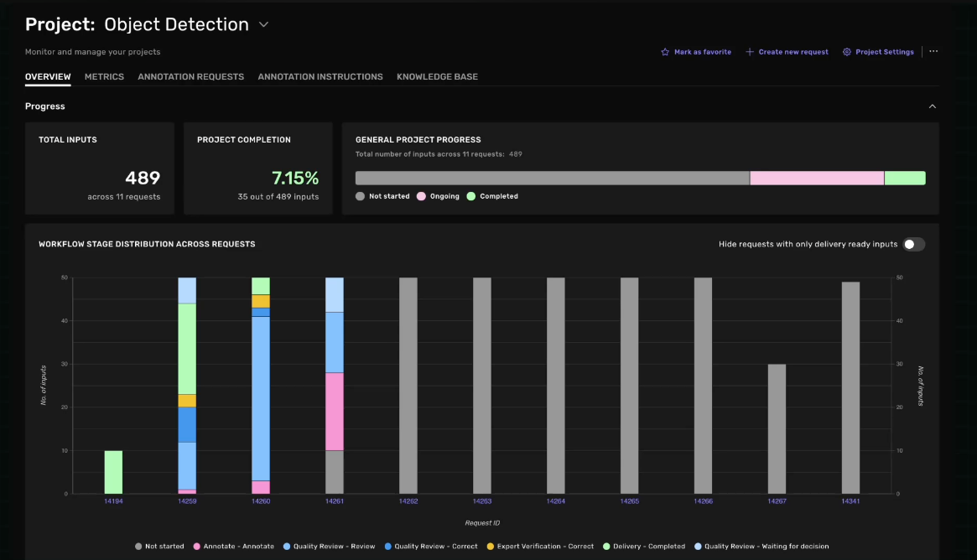977x560 pixels.
Task: Open request ID 14267 link
Action: pos(777,500)
